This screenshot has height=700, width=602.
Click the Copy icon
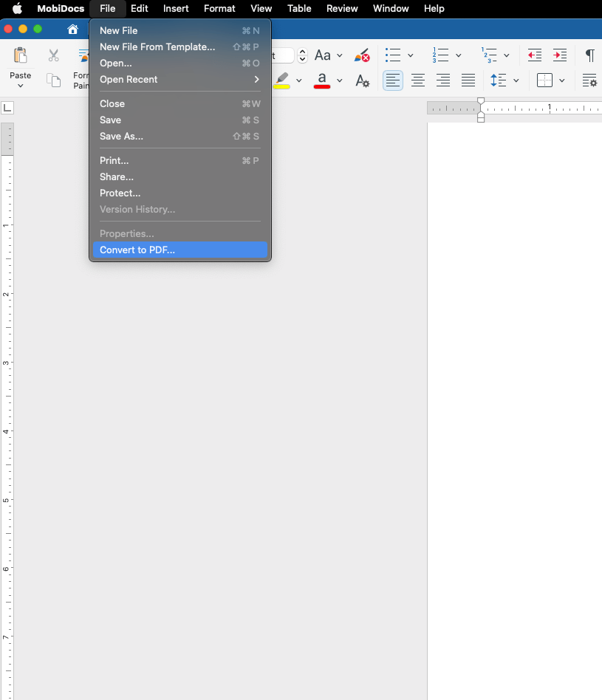(53, 79)
